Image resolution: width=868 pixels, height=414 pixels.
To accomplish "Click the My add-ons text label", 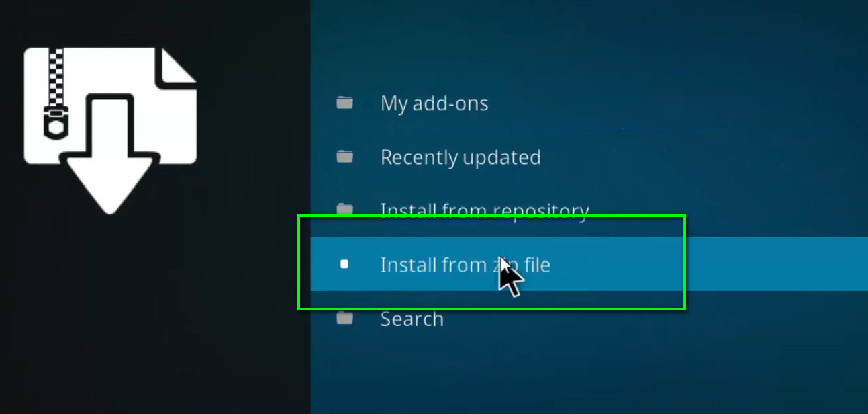I will (x=434, y=103).
